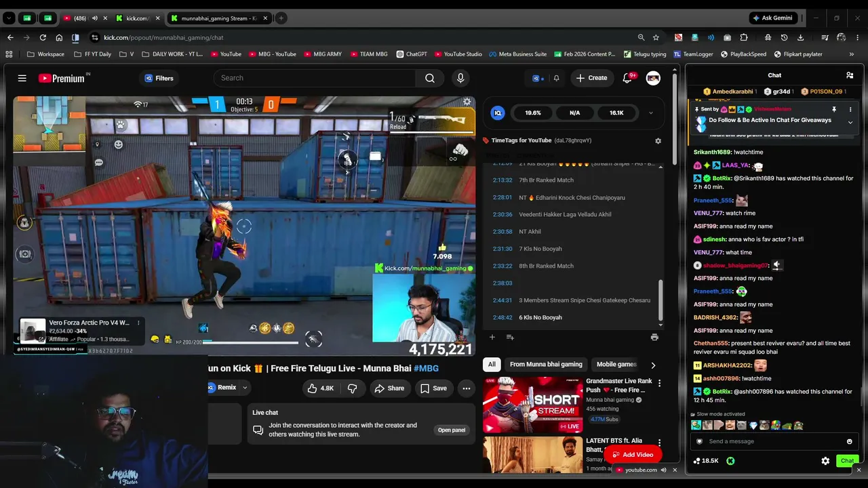
Task: Switch to the munnabhai_gaming Stream tab
Action: 218,18
